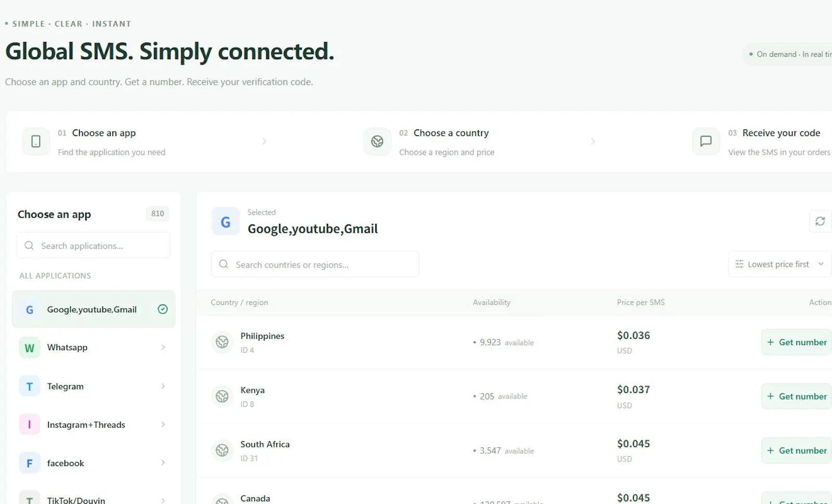Click the Availability column header
Image resolution: width=832 pixels, height=504 pixels.
click(x=491, y=302)
